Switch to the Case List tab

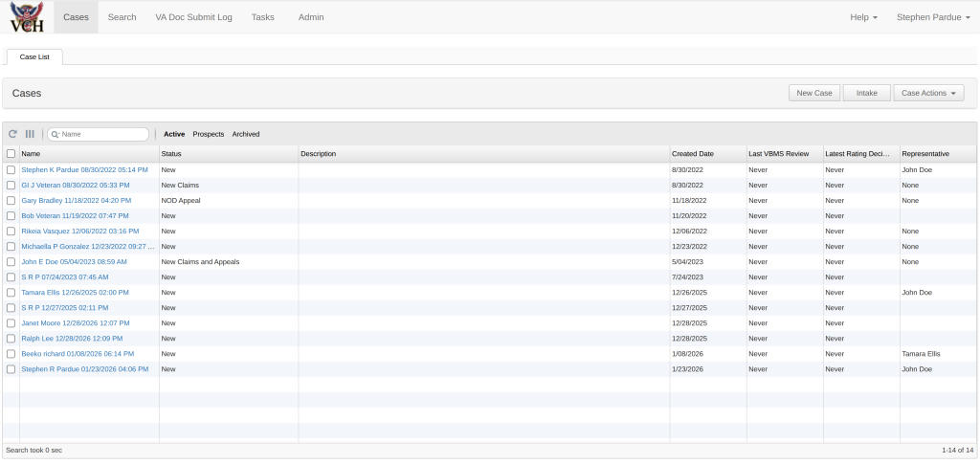[x=34, y=57]
